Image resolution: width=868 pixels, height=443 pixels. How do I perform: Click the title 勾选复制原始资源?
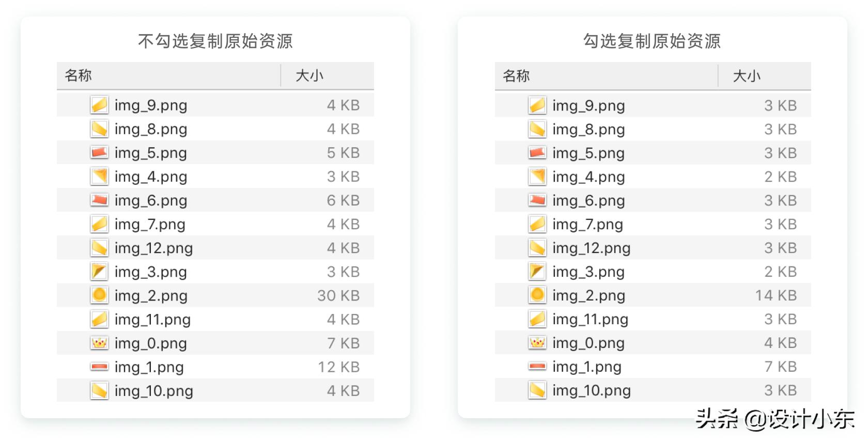tap(652, 41)
